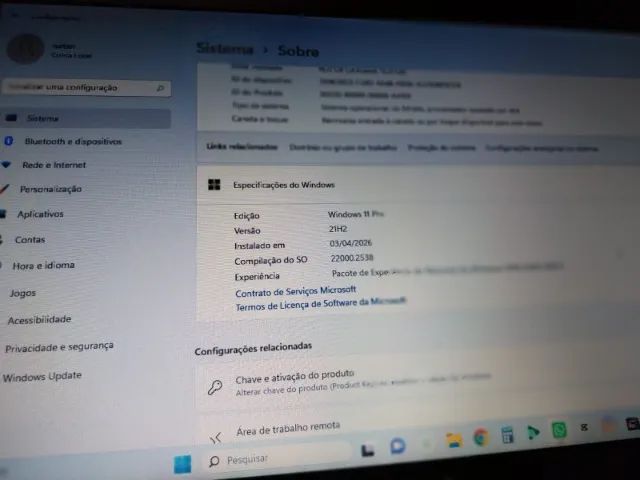Open Contrato de Serviços Microsoft link
This screenshot has height=480, width=640.
pyautogui.click(x=296, y=291)
